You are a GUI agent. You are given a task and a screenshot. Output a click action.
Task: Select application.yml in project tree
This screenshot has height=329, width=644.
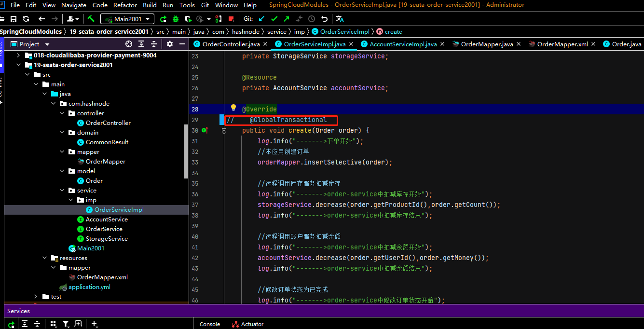point(89,287)
